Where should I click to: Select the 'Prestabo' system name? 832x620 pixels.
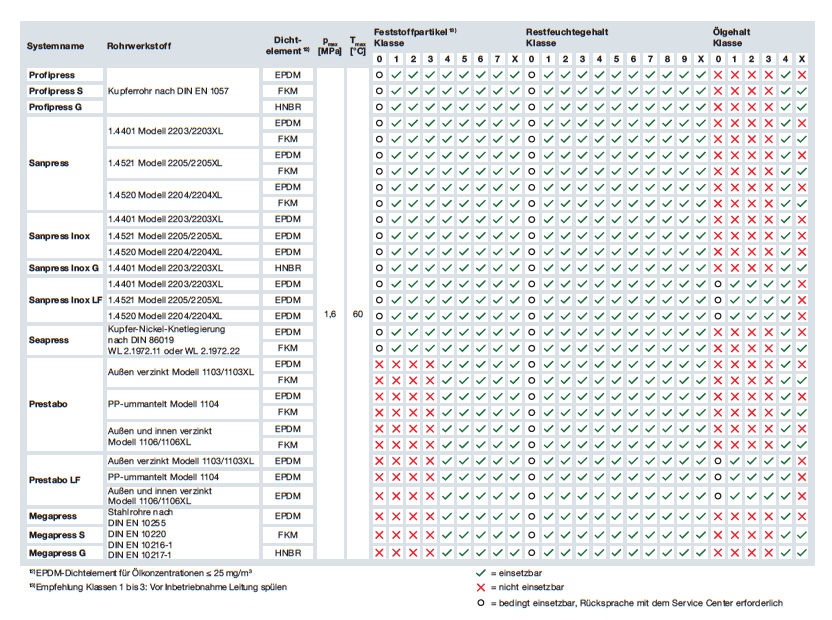click(x=48, y=404)
